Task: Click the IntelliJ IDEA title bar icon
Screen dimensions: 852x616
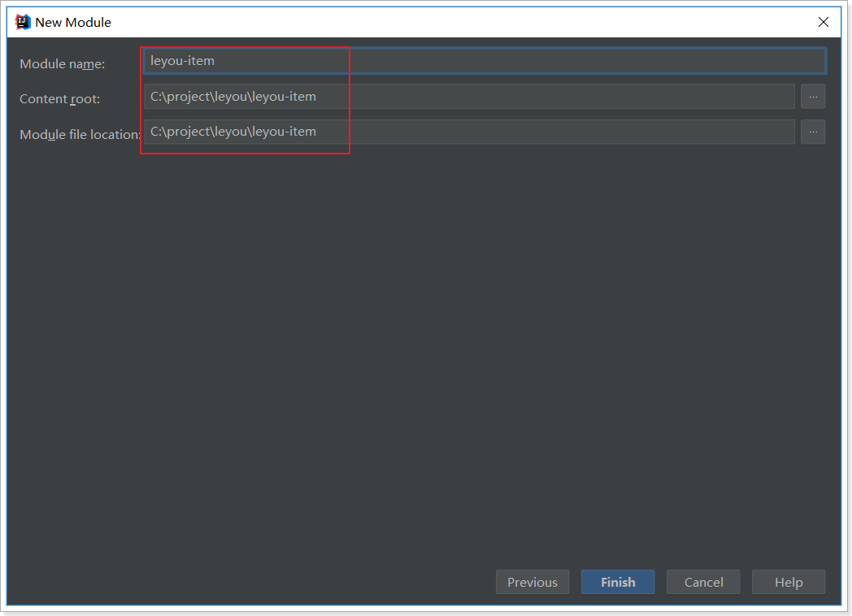Action: tap(23, 22)
